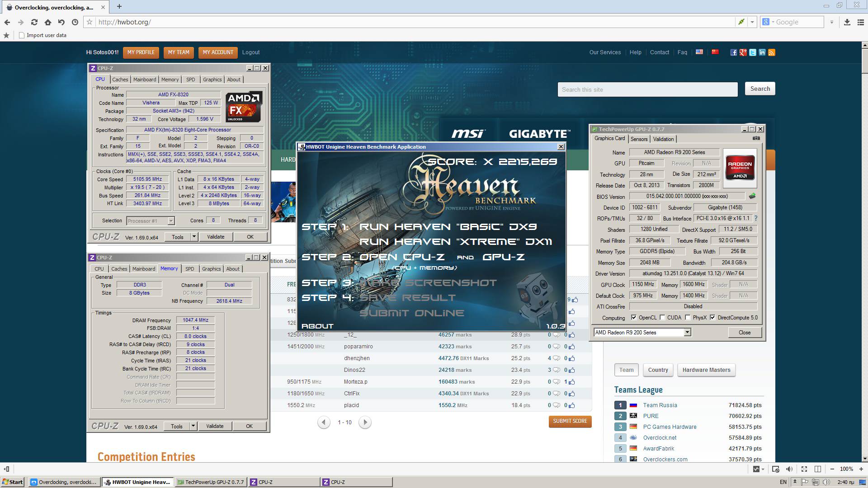This screenshot has width=868, height=488.
Task: Click browser sound icon in status bar
Action: [x=789, y=469]
